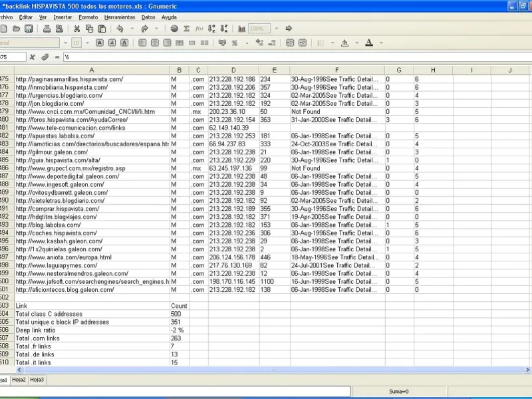Print the current spreadsheet
The image size is (532, 399).
[x=47, y=29]
